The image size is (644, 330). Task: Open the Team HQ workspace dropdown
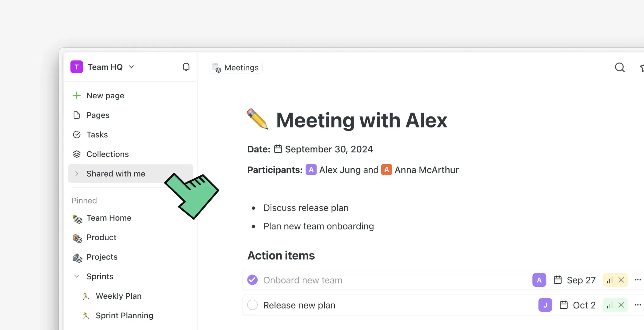tap(132, 67)
